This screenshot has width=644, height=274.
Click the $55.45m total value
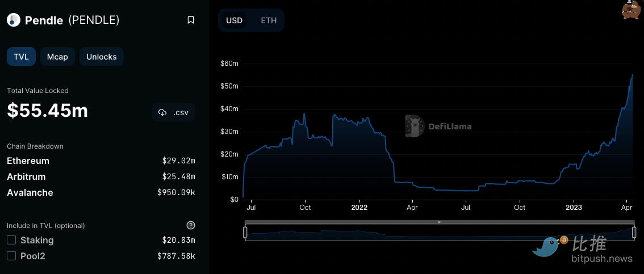pos(48,111)
